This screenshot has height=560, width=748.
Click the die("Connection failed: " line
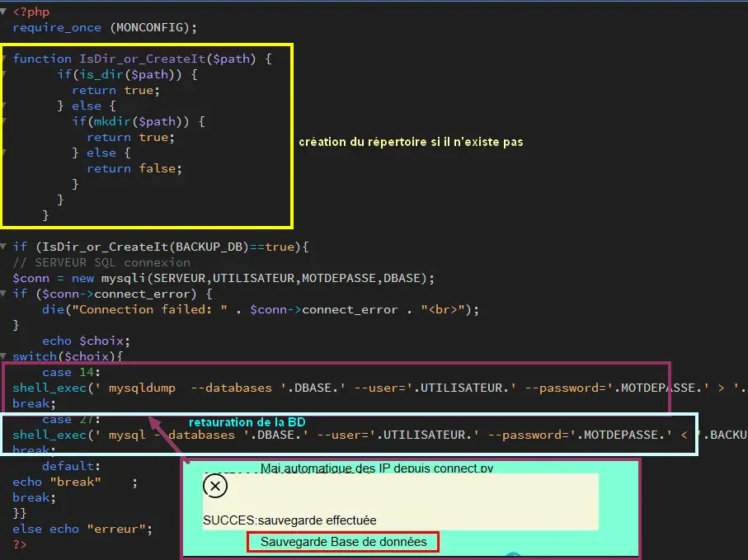tap(260, 309)
